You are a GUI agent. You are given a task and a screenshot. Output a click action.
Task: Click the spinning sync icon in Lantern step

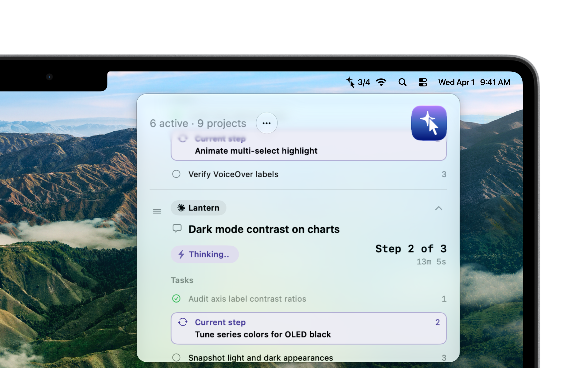(183, 322)
